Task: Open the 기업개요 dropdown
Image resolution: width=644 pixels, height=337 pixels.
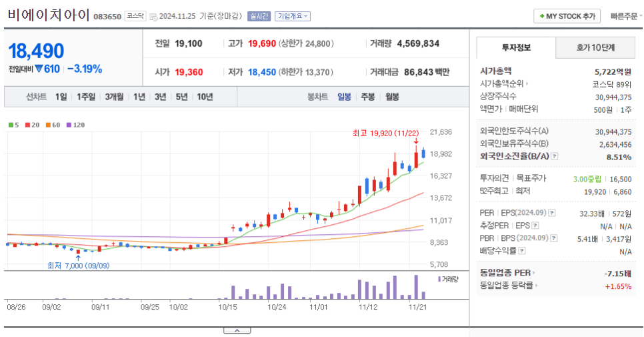Action: point(293,16)
